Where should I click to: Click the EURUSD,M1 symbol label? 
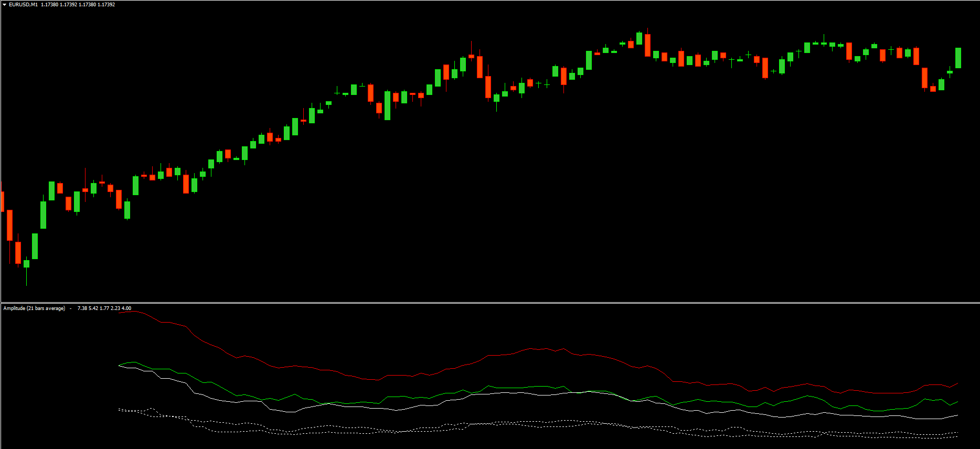click(x=23, y=5)
